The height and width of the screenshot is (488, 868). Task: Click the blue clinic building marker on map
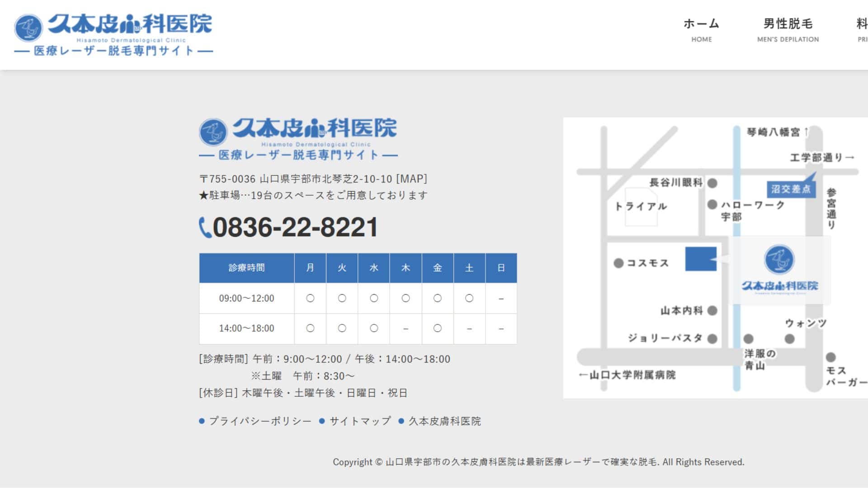701,259
